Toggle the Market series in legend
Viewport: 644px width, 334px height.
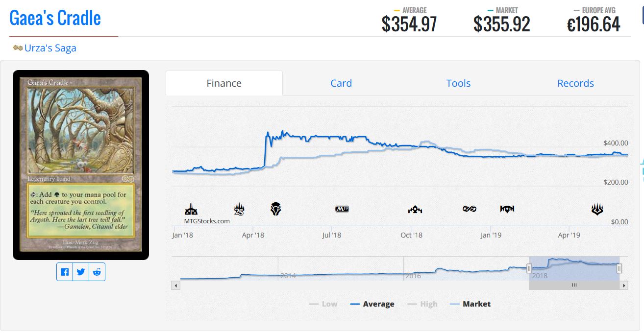471,304
